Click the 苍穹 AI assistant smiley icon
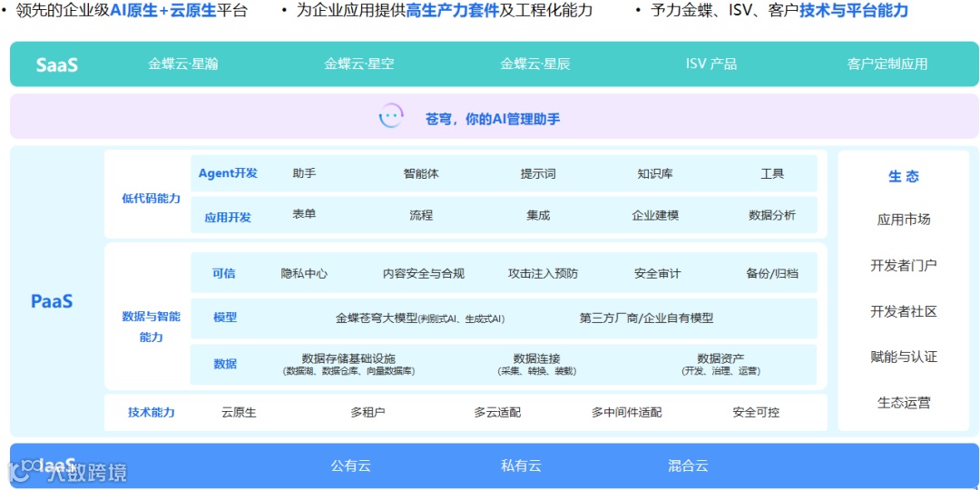980x490 pixels. (x=391, y=117)
